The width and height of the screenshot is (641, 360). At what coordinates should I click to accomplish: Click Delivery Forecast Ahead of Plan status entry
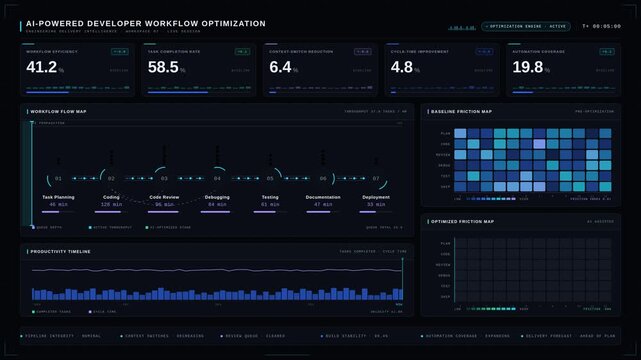coord(568,336)
